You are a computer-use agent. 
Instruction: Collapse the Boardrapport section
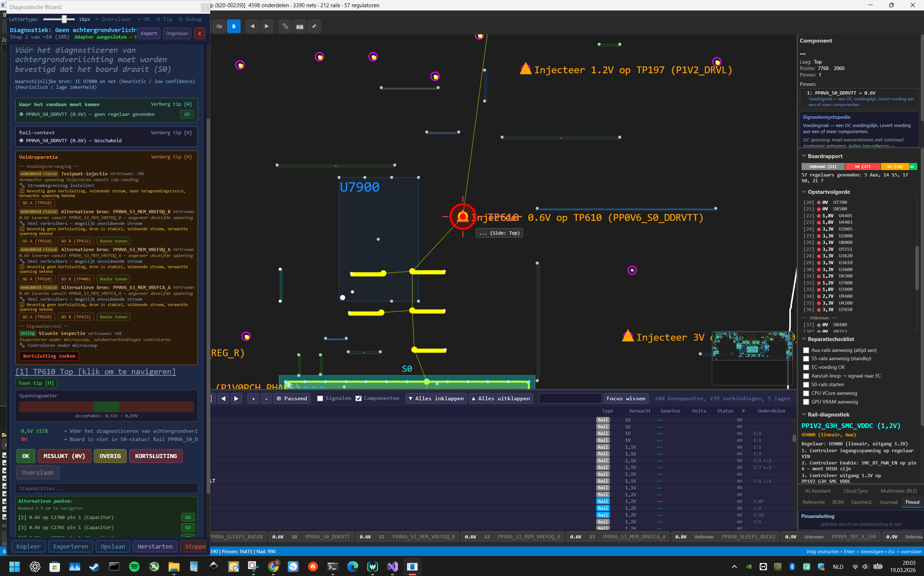coord(804,156)
